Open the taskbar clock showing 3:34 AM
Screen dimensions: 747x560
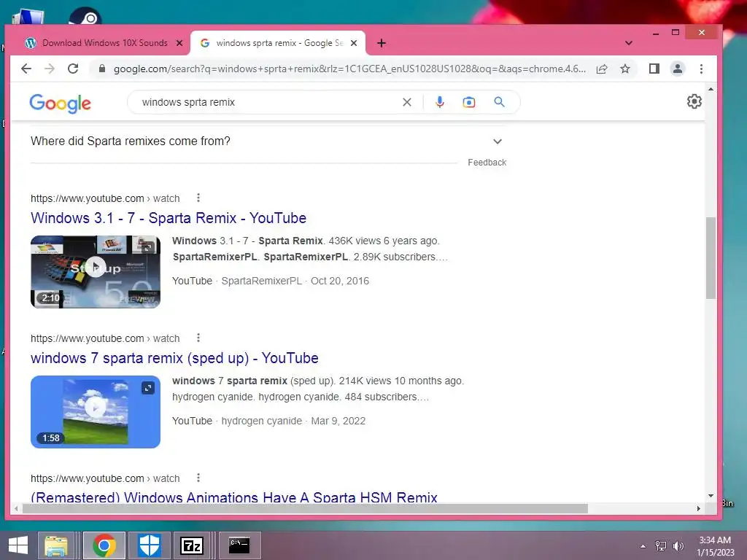(715, 545)
